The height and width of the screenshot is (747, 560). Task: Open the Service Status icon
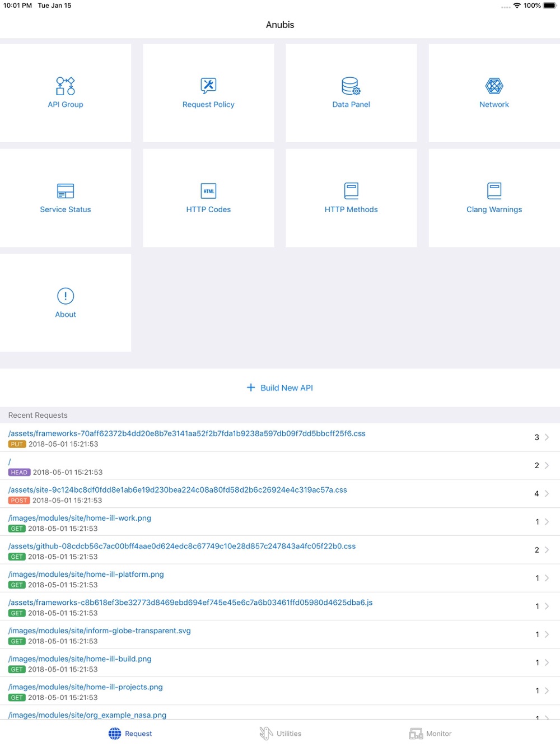pyautogui.click(x=66, y=191)
